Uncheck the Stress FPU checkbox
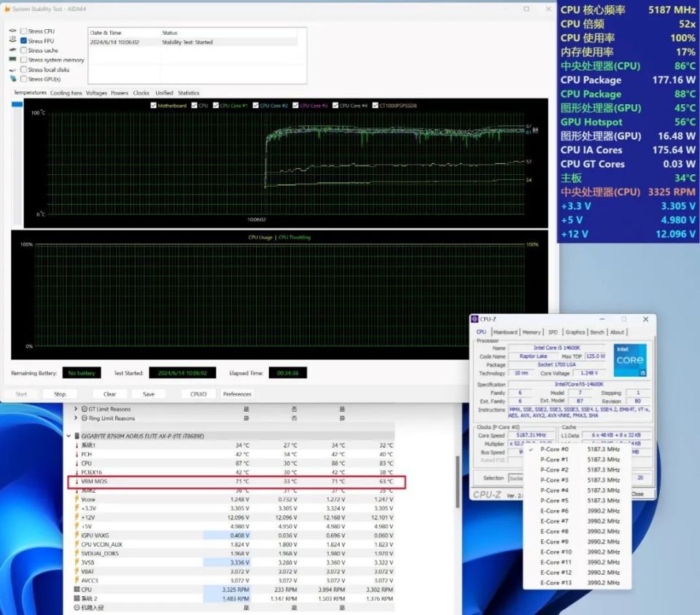The width and height of the screenshot is (700, 615). click(x=23, y=41)
